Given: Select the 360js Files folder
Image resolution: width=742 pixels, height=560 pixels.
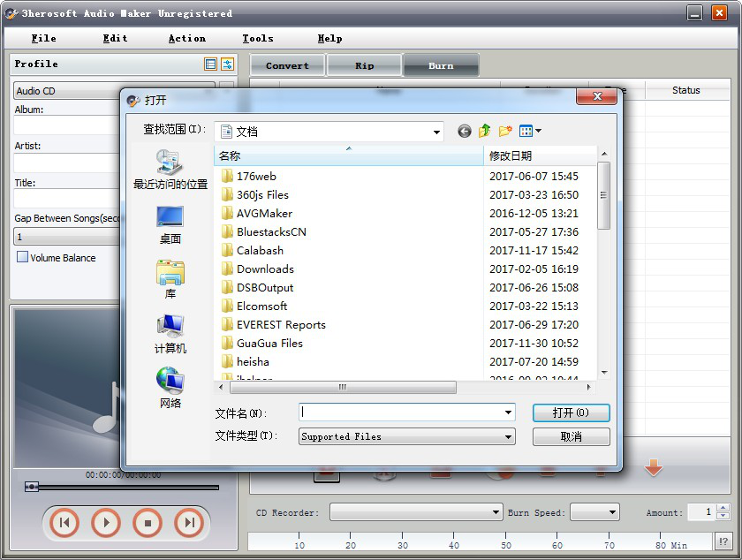Looking at the screenshot, I should coord(262,194).
